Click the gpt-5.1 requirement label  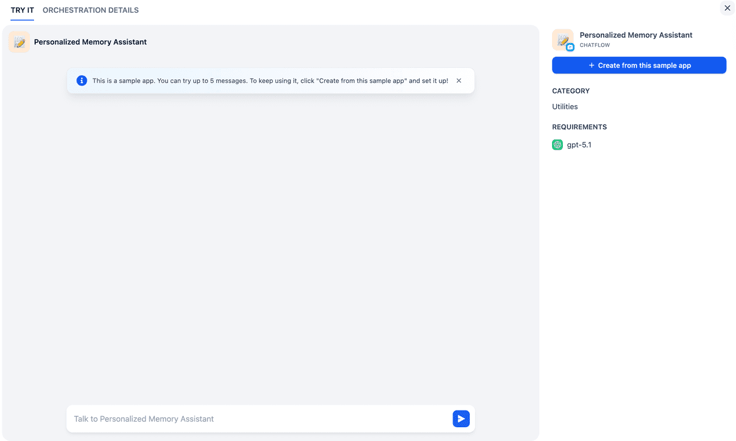(x=579, y=144)
